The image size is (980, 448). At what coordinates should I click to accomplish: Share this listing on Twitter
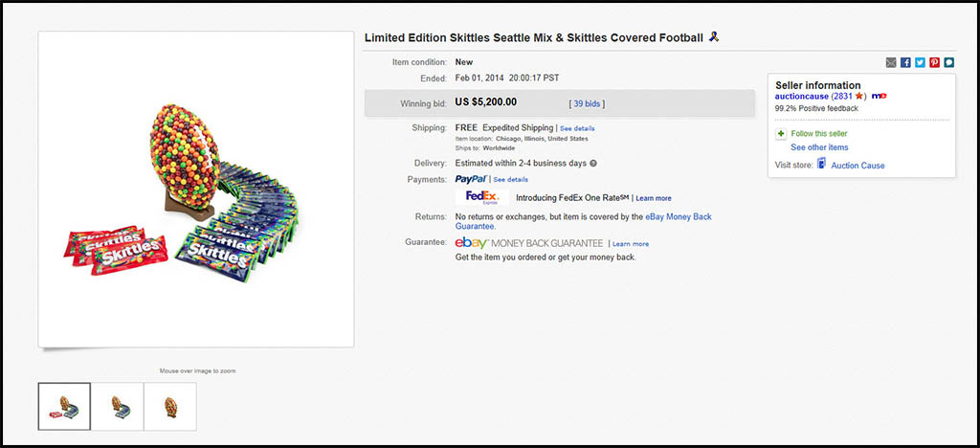(920, 62)
